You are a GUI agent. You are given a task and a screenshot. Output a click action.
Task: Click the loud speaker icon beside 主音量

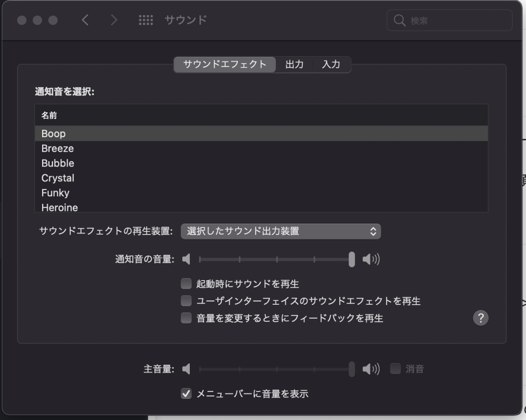pyautogui.click(x=371, y=369)
